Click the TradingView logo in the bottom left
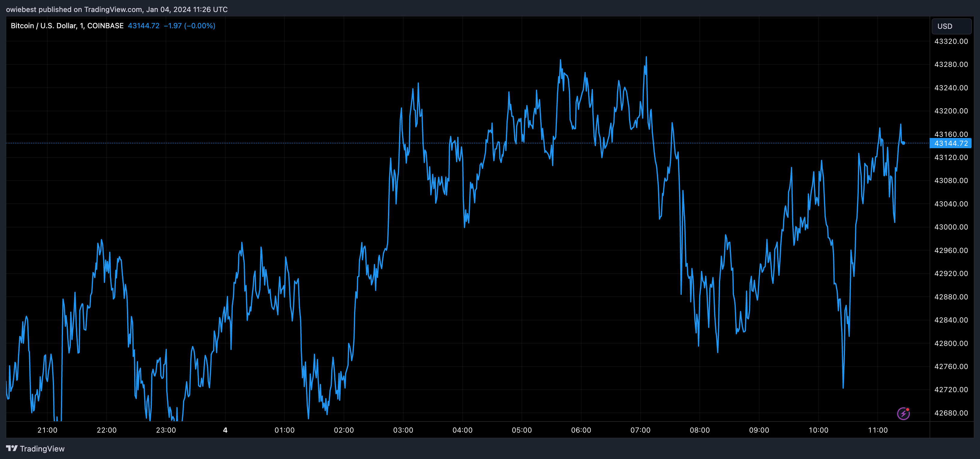The height and width of the screenshot is (459, 980). 12,449
